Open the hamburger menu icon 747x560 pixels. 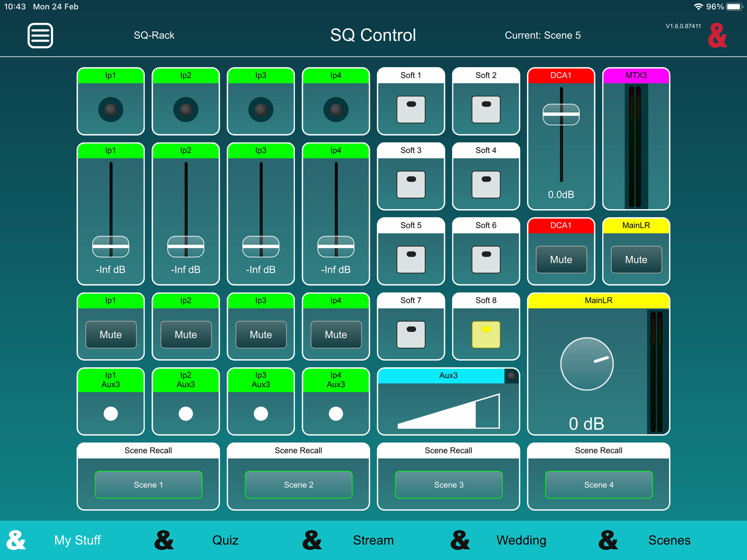coord(40,36)
